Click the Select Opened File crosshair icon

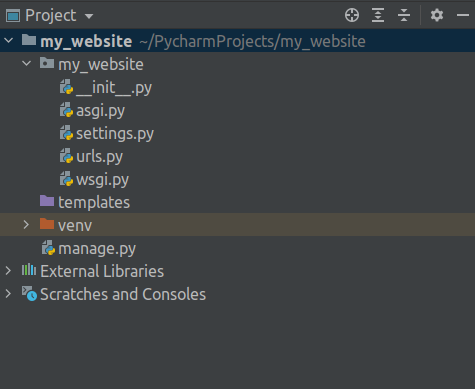(x=352, y=15)
